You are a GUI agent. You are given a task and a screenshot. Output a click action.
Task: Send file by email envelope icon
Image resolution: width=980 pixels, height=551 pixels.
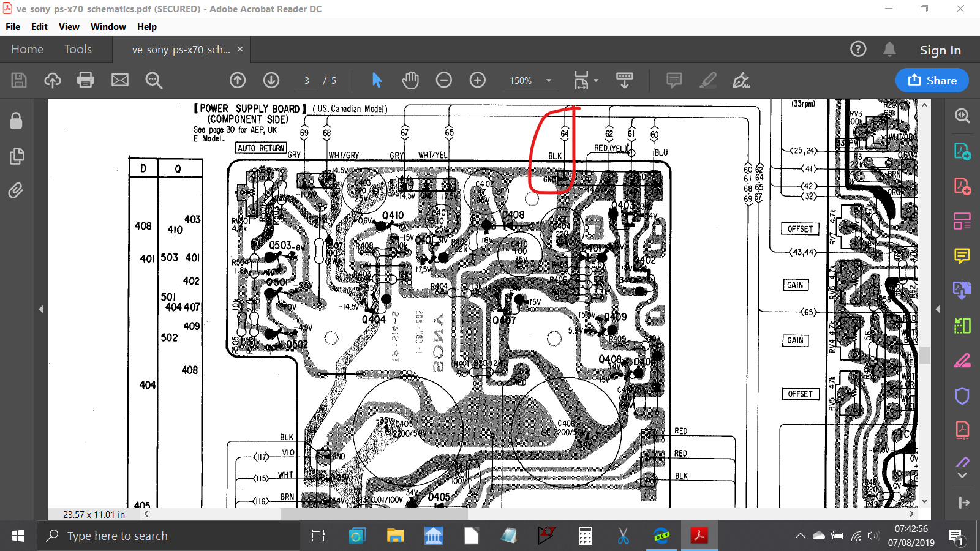[120, 80]
